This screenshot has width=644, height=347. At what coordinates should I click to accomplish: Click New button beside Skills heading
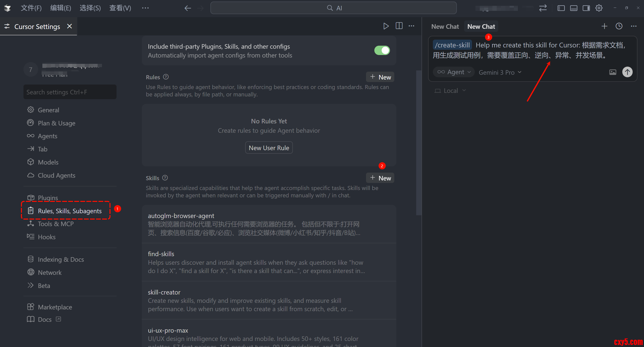(x=380, y=178)
